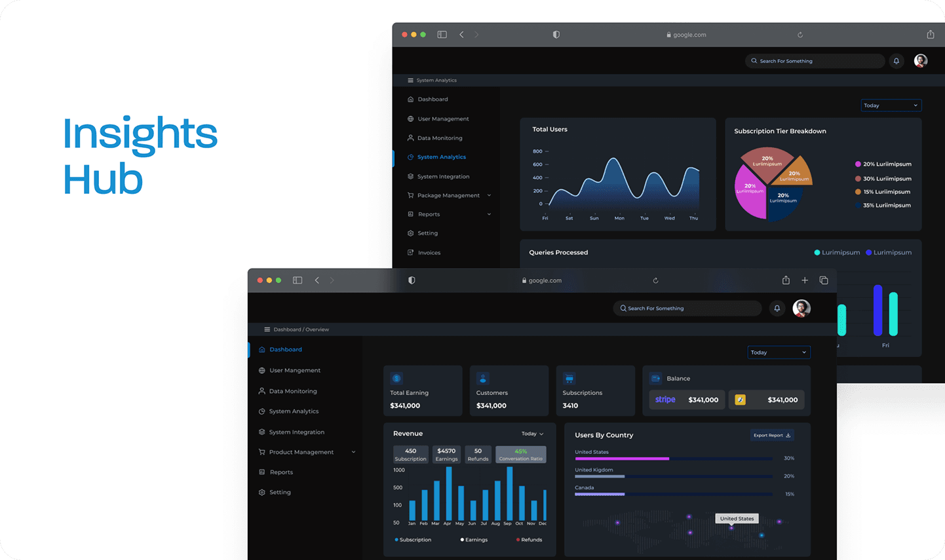The height and width of the screenshot is (560, 945).
Task: Click the share icon in back browser
Action: click(931, 34)
